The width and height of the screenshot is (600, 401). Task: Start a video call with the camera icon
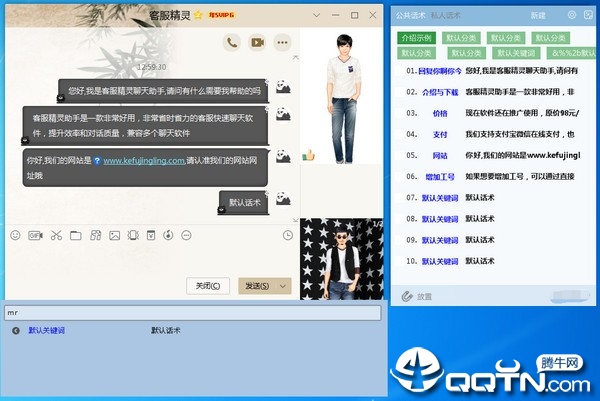coord(257,42)
